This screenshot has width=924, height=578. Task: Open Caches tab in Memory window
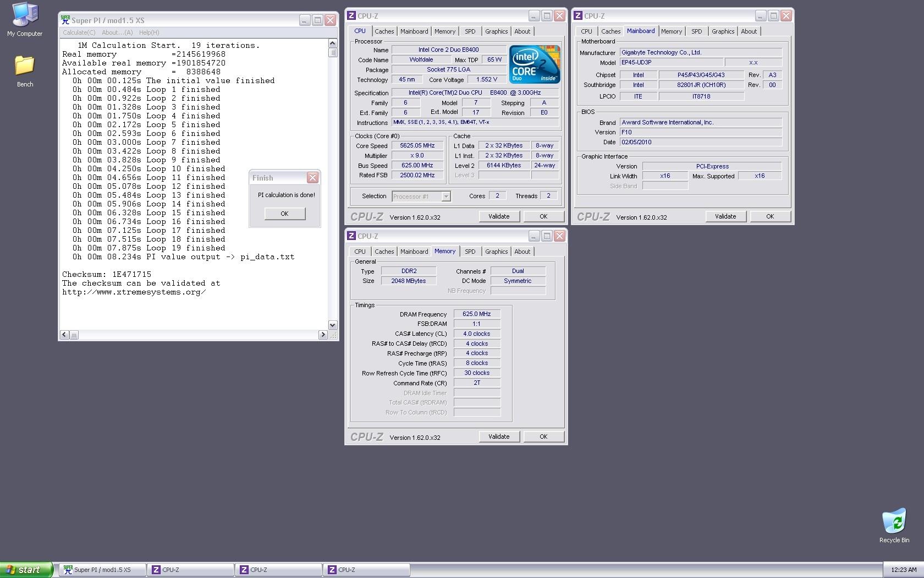[x=384, y=252]
